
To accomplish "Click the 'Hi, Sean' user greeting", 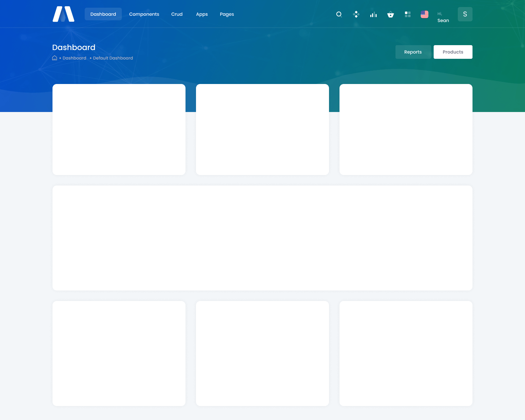I will (x=443, y=17).
